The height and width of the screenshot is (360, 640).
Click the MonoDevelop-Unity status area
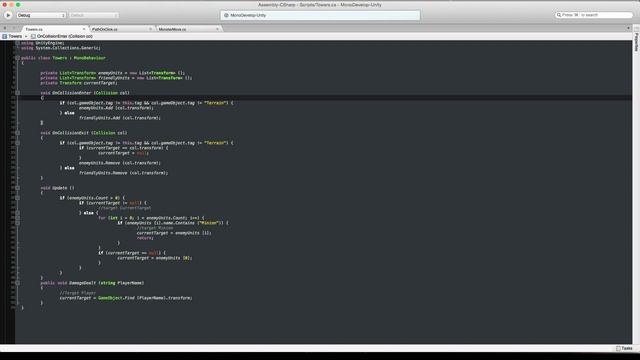coord(320,15)
